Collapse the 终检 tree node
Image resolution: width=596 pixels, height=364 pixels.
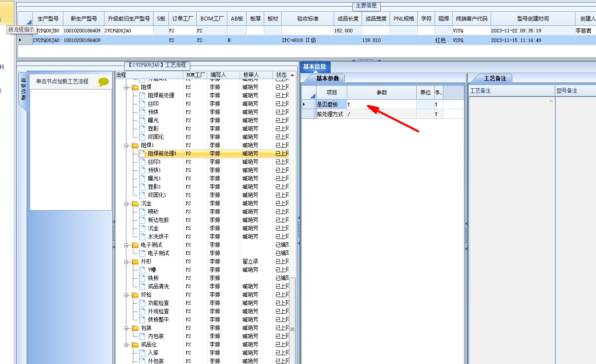(127, 295)
